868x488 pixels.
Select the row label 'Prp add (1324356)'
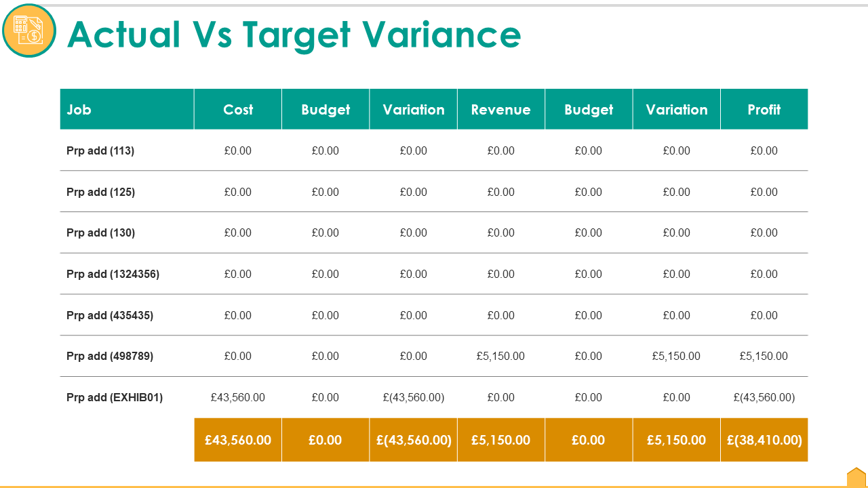113,274
